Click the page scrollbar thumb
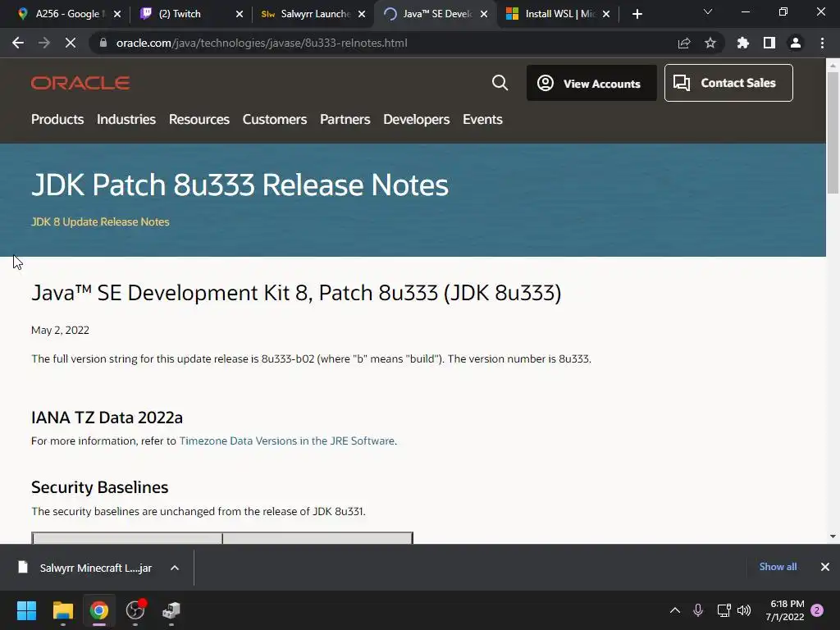Viewport: 840px width, 630px height. coord(833,132)
